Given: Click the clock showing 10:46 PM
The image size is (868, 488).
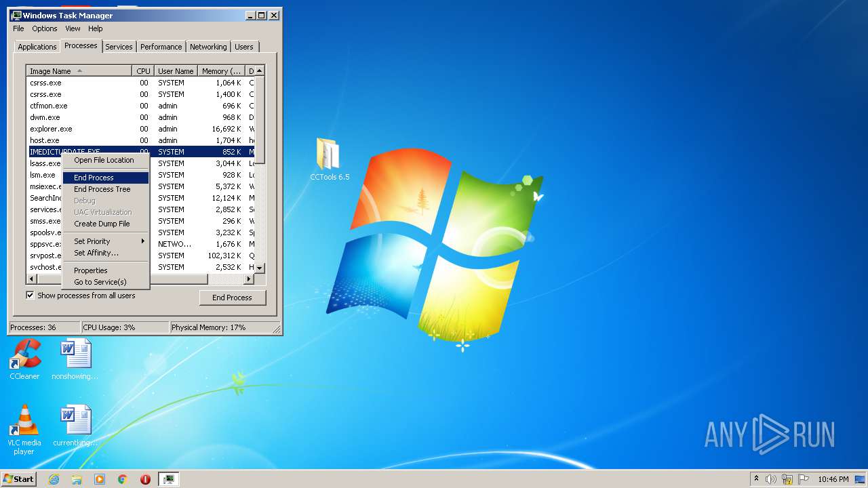Looking at the screenshot, I should point(833,479).
